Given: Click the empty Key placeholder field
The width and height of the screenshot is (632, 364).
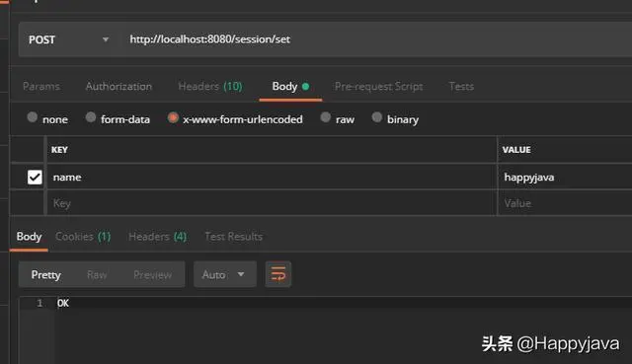Looking at the screenshot, I should tap(272, 203).
